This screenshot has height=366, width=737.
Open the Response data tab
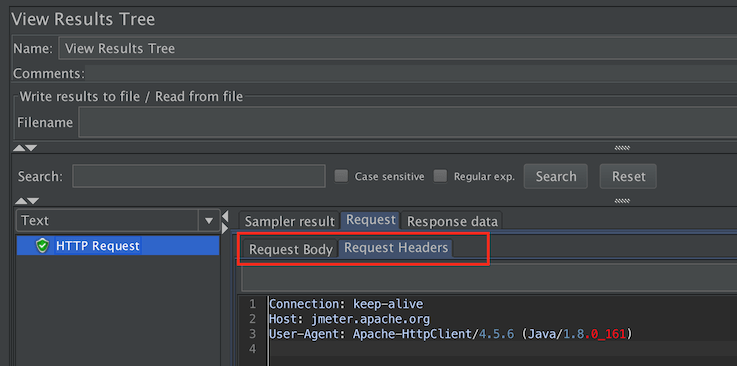click(x=452, y=221)
